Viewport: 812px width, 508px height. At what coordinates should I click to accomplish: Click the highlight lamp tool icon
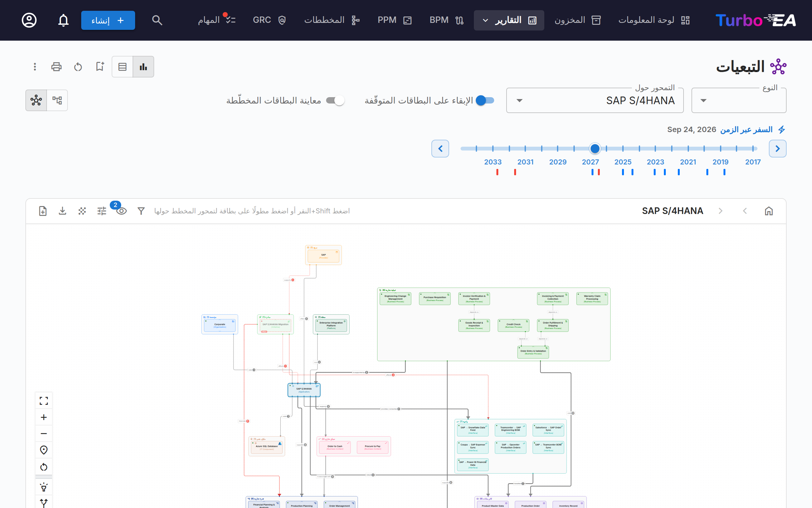pyautogui.click(x=44, y=487)
